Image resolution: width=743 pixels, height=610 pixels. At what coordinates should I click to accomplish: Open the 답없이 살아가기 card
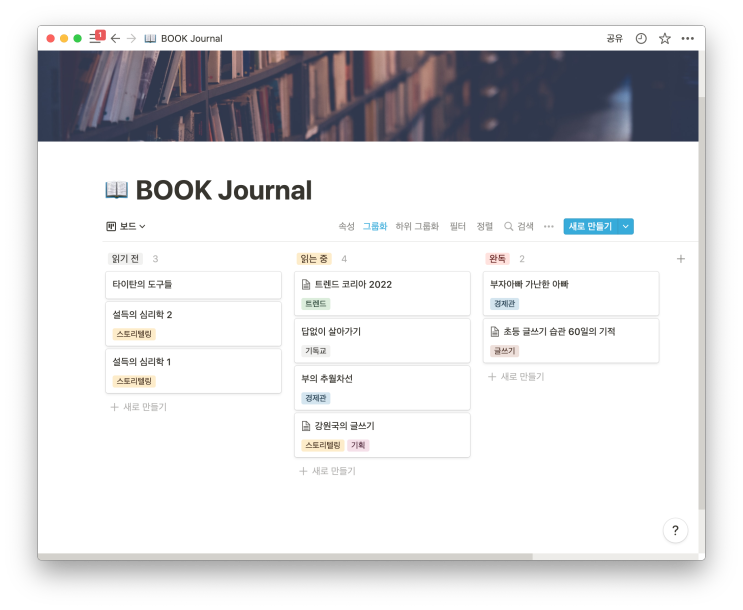click(x=382, y=341)
